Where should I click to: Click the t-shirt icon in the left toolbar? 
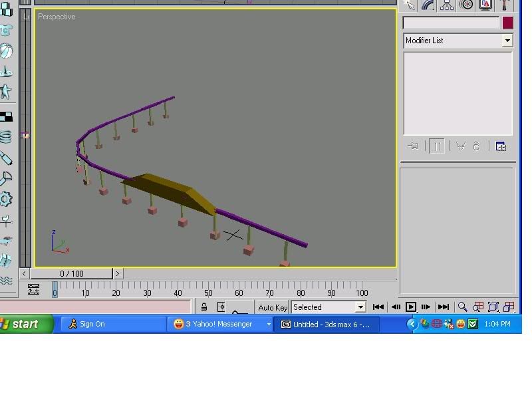tap(6, 31)
